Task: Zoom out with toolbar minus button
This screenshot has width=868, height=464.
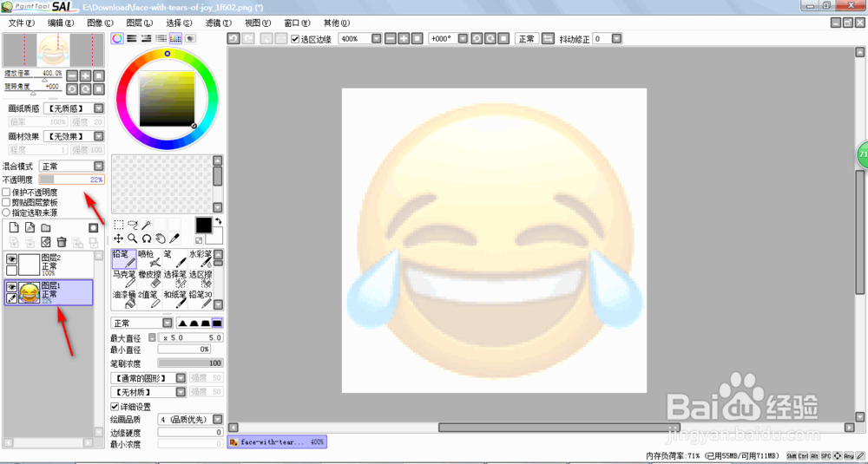Action: (391, 39)
